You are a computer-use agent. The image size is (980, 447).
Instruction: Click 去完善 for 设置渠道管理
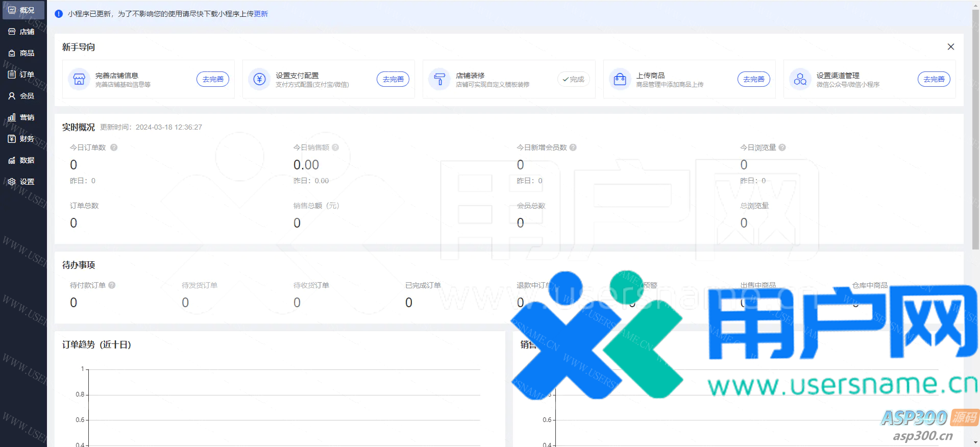934,79
